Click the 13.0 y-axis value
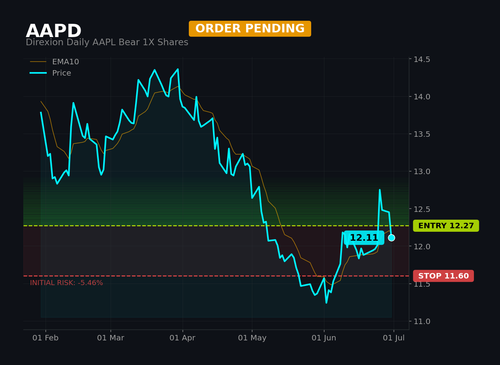500x365 pixels. coord(422,171)
